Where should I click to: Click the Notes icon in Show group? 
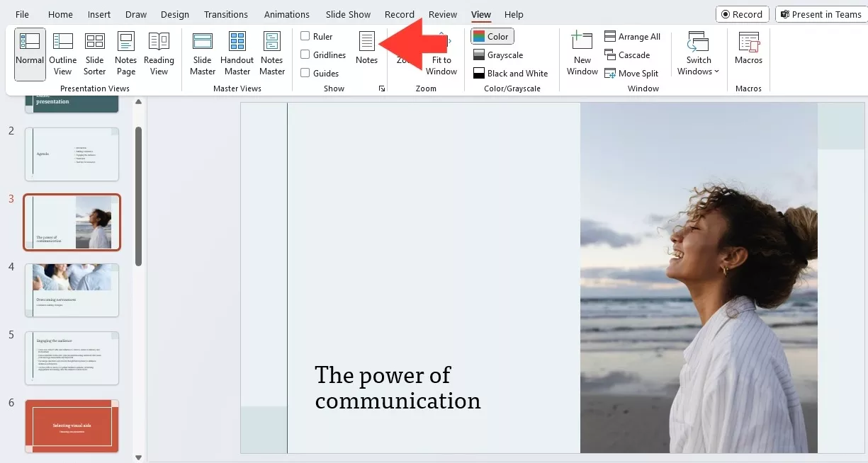366,48
